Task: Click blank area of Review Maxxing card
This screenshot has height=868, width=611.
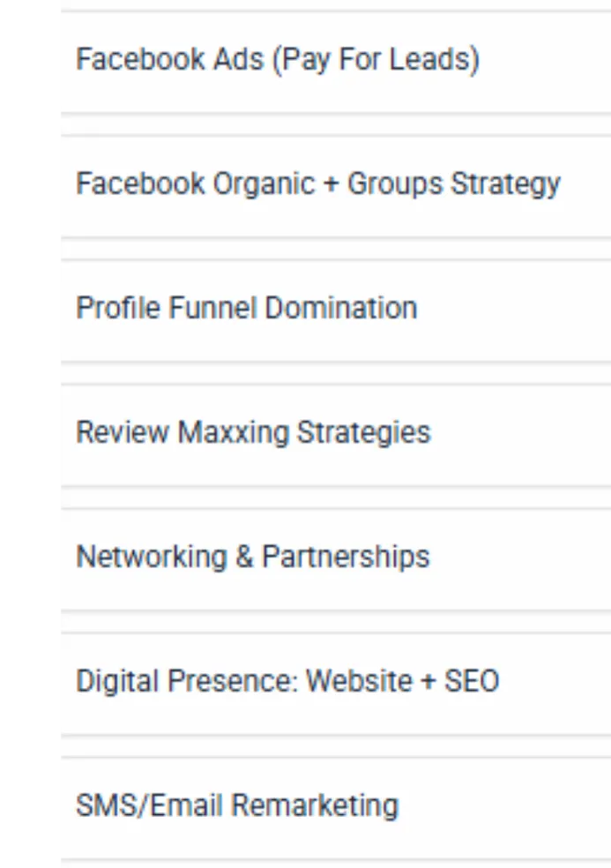Action: click(x=520, y=435)
